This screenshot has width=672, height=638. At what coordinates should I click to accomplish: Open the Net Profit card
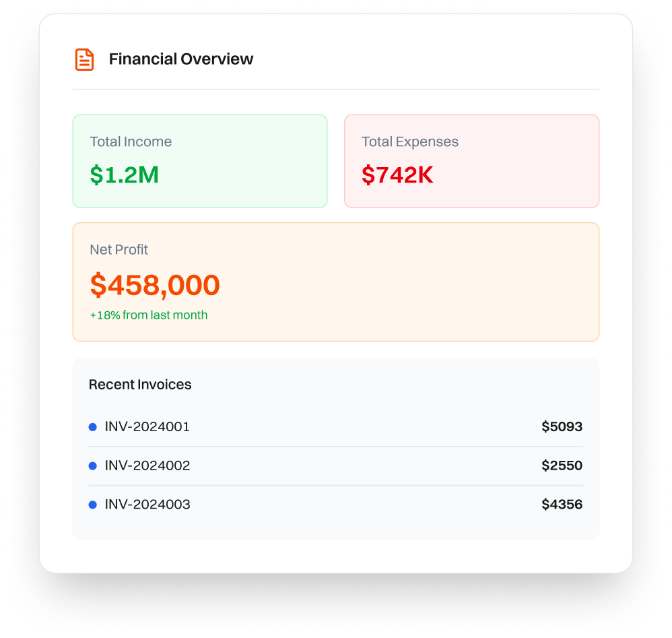[336, 282]
